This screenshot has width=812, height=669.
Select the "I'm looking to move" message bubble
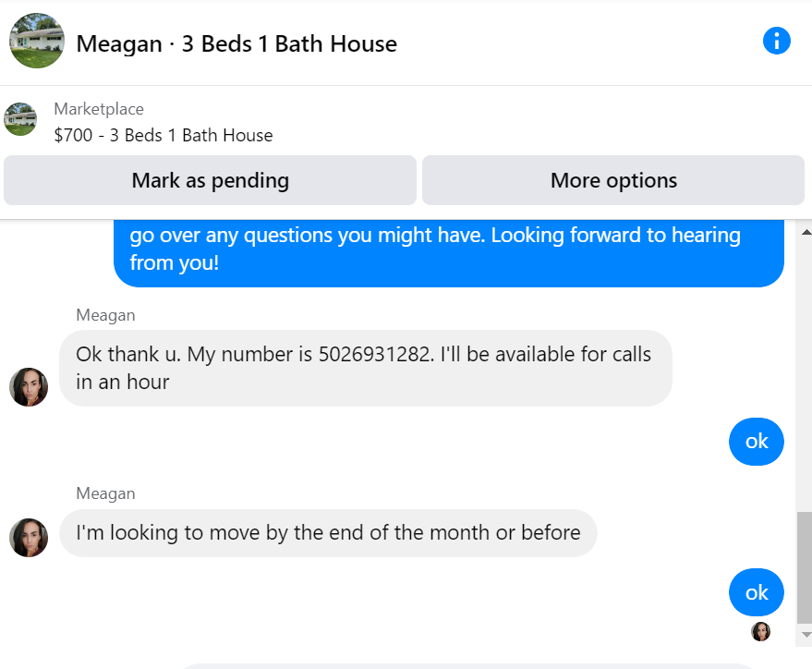[x=328, y=533]
